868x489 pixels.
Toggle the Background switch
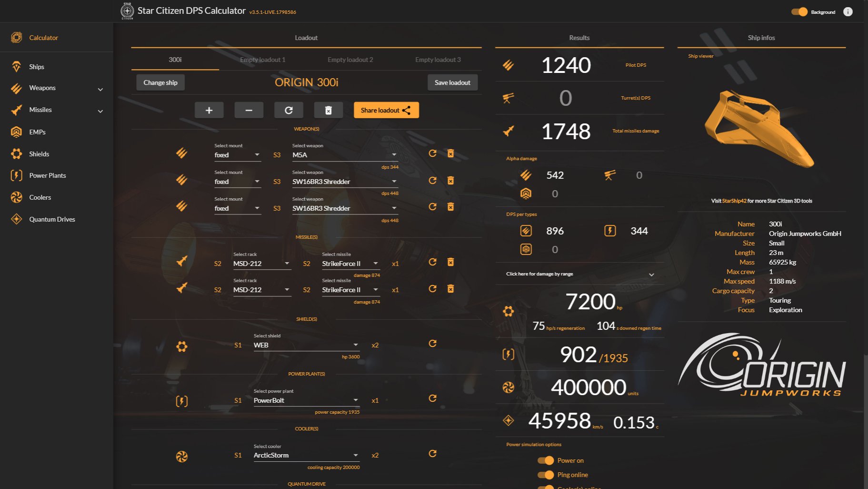799,12
